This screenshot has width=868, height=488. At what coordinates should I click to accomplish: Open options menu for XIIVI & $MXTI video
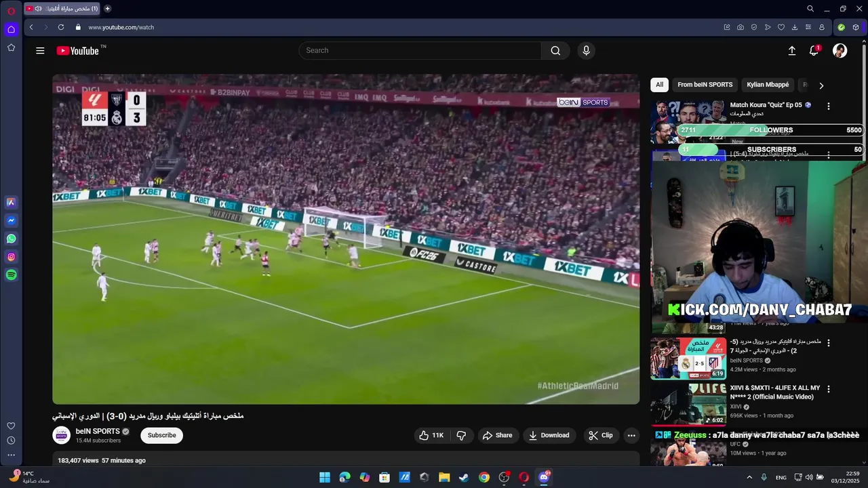click(x=828, y=389)
